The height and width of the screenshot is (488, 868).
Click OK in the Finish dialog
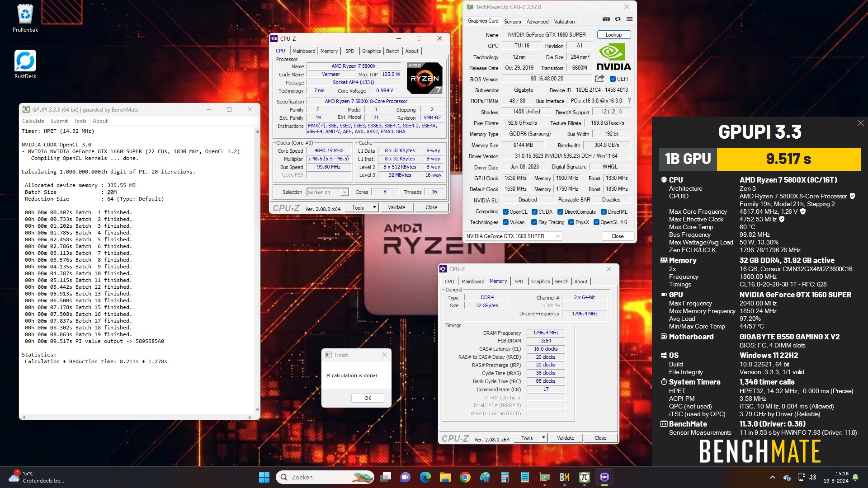[368, 398]
